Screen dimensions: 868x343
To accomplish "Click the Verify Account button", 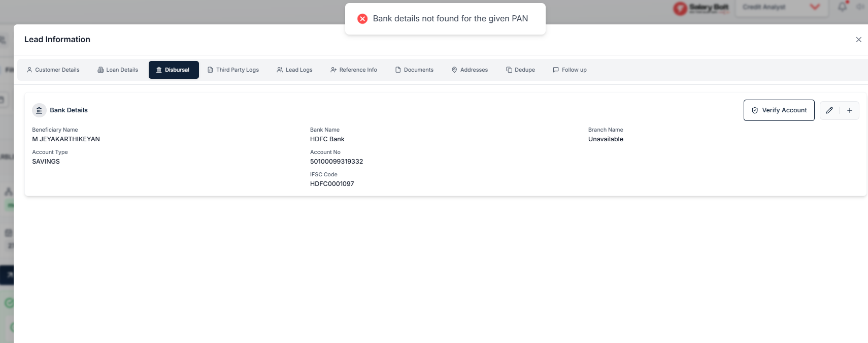I will [x=779, y=110].
